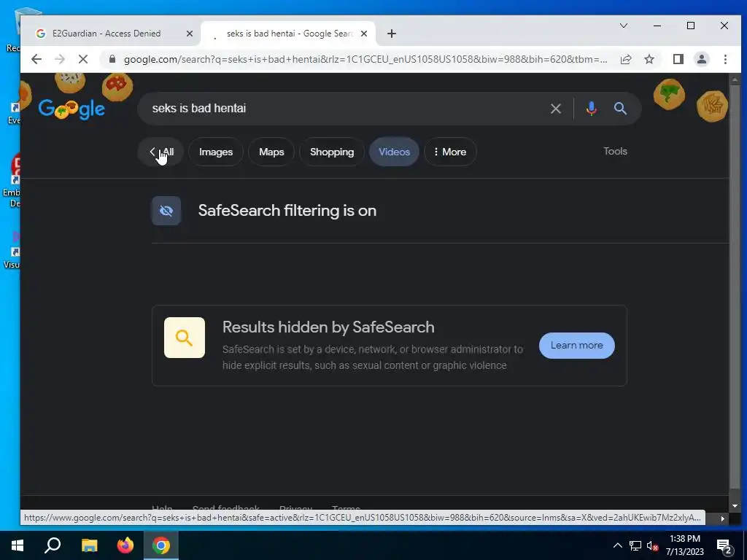
Task: Show hidden system tray icons
Action: pos(617,545)
